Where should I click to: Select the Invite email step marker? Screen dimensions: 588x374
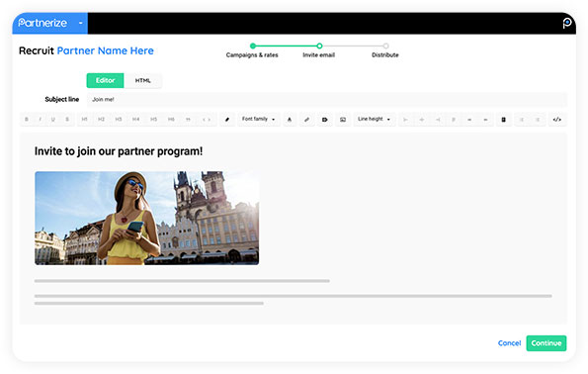(x=319, y=46)
